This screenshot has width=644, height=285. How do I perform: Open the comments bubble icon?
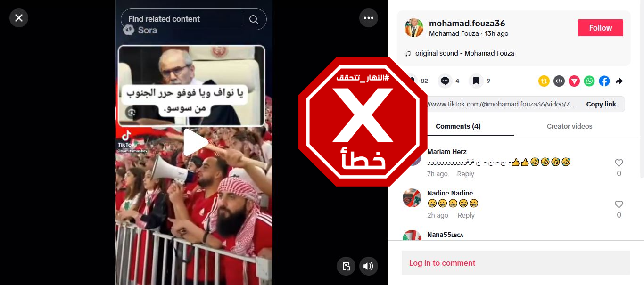tap(445, 81)
